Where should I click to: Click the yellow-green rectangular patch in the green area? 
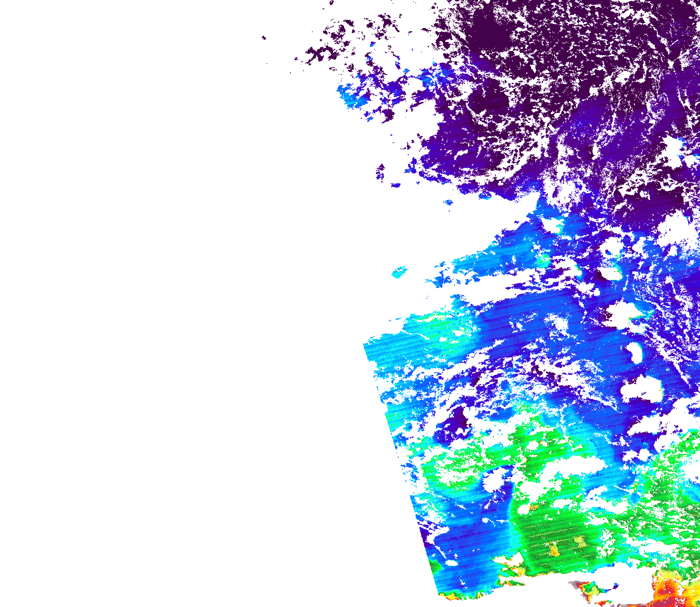tap(579, 541)
